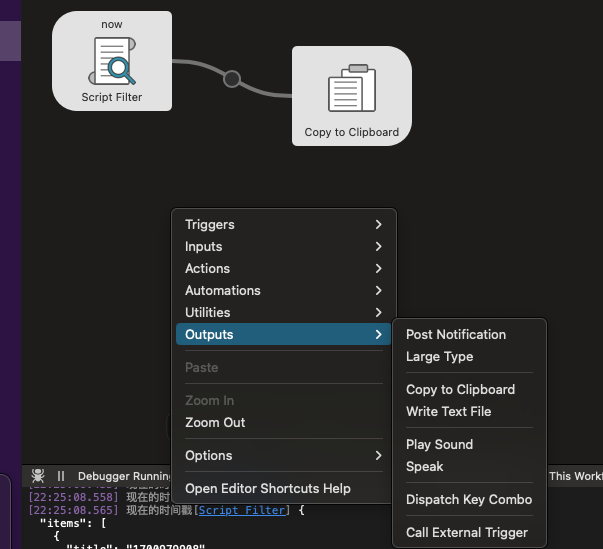Choose Write Text File output

448,412
